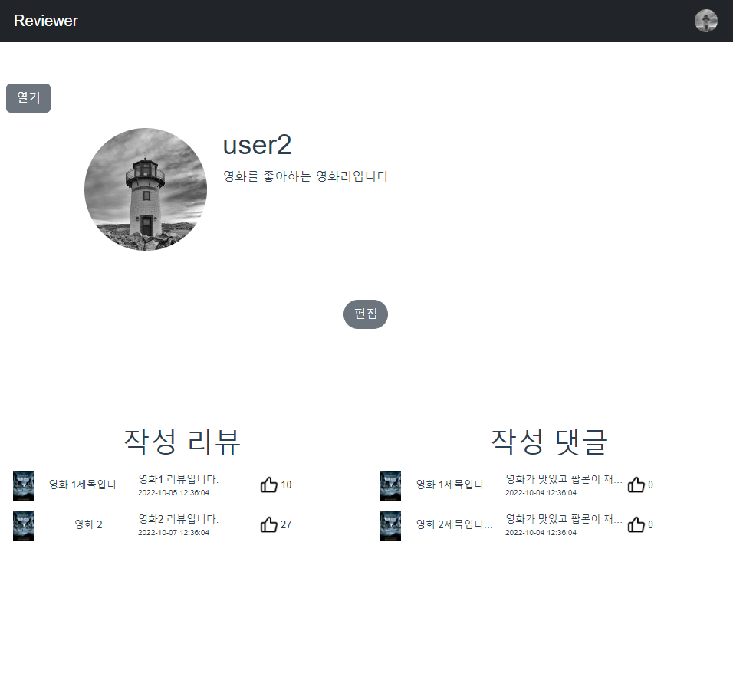
Task: Click the bio text 영화를 좋아하는 영화러입니다
Action: [306, 176]
